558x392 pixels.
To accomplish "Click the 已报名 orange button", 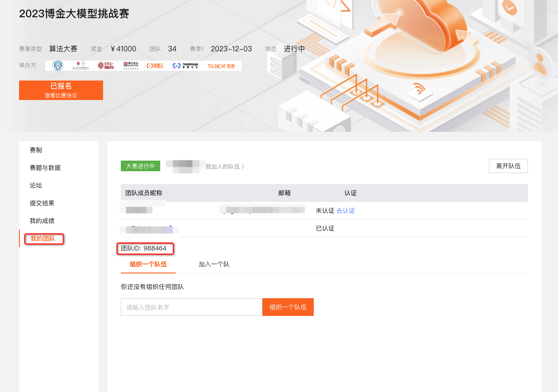I will coord(61,90).
